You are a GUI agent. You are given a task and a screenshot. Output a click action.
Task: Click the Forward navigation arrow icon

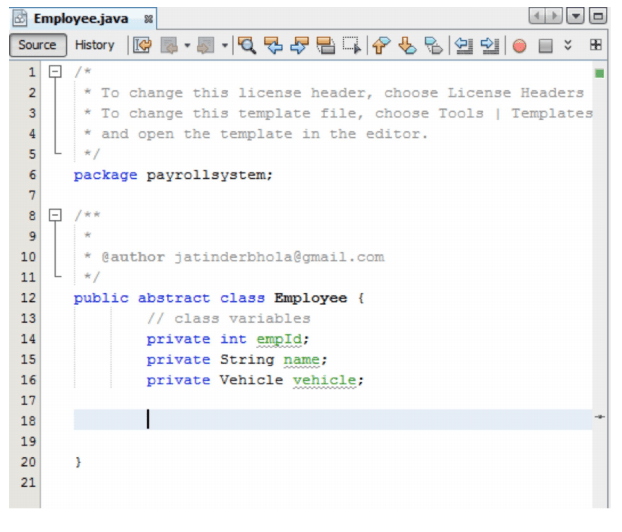click(x=205, y=45)
